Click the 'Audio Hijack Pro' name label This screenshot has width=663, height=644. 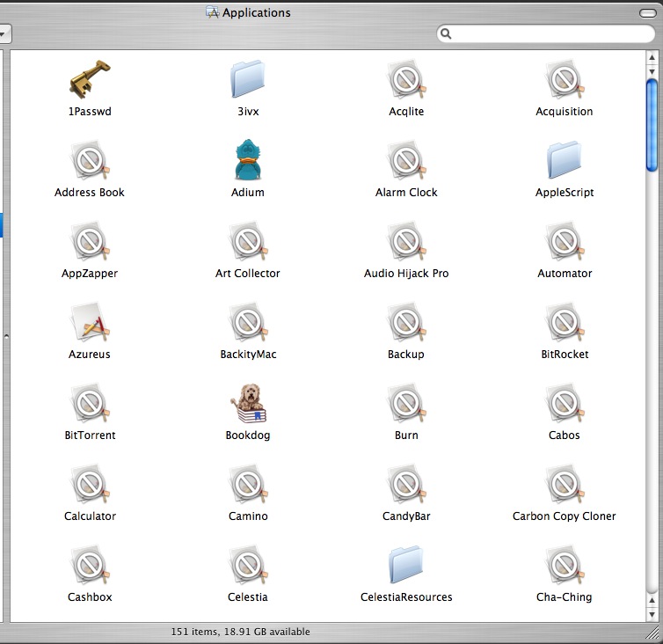pos(406,274)
